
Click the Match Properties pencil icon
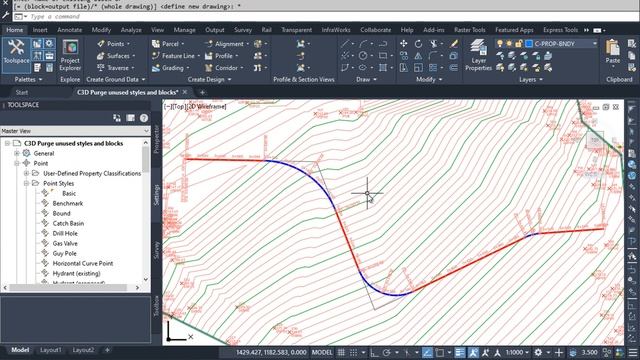(454, 44)
